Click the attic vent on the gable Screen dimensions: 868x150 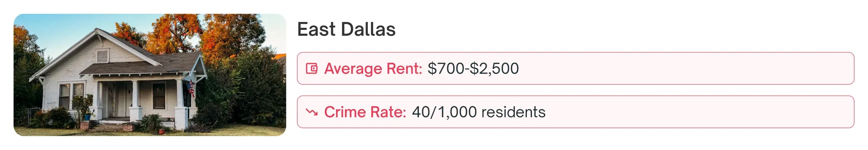(x=103, y=56)
